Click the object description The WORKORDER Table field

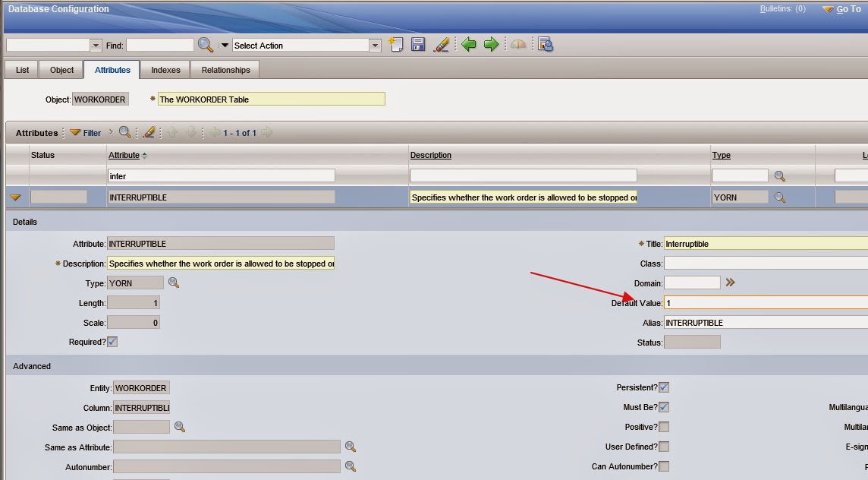coord(272,99)
